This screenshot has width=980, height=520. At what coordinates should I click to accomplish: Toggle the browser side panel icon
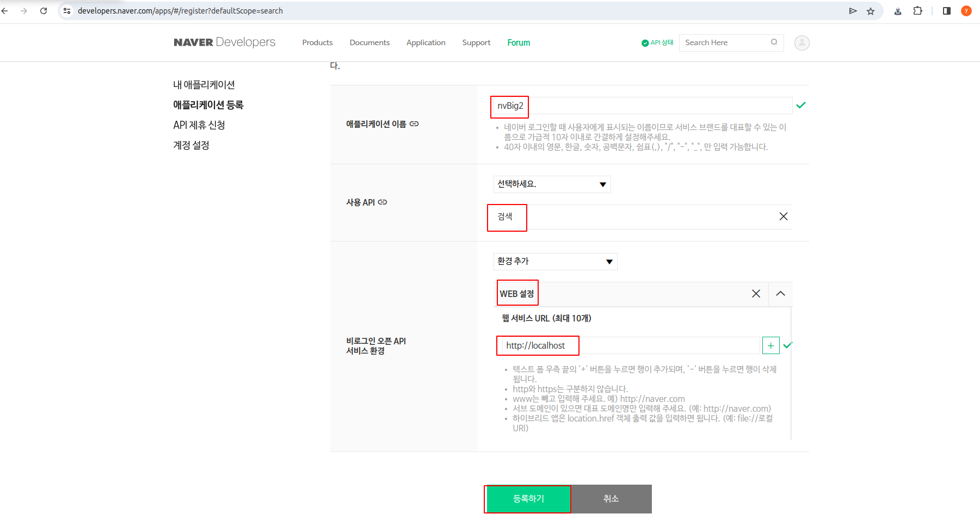click(x=947, y=11)
